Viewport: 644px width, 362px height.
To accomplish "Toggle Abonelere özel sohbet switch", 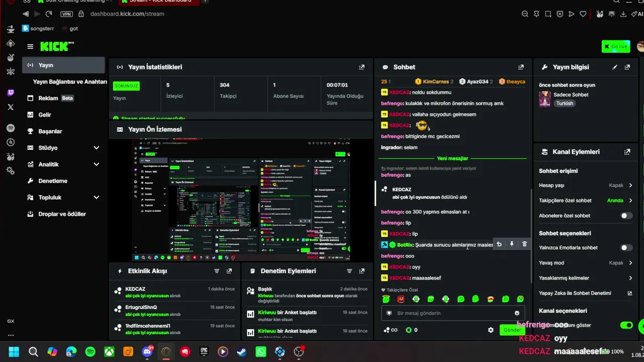I will tap(626, 216).
